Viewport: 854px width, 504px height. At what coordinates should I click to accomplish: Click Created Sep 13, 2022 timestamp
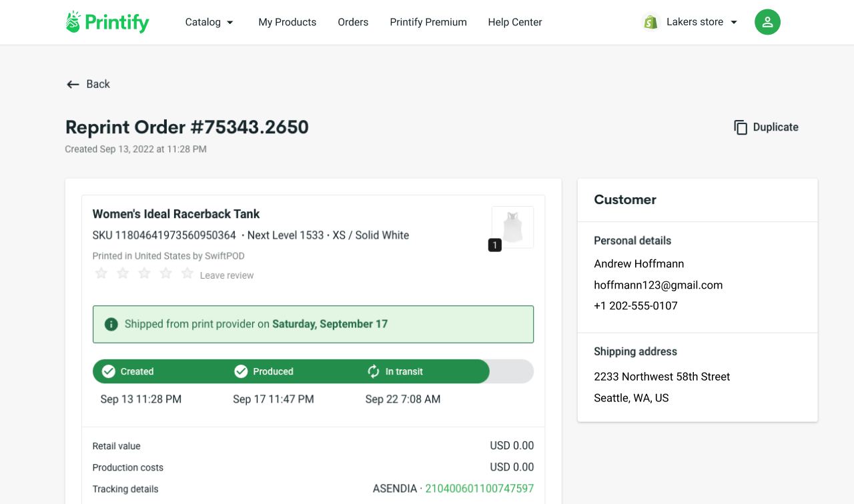coord(135,149)
